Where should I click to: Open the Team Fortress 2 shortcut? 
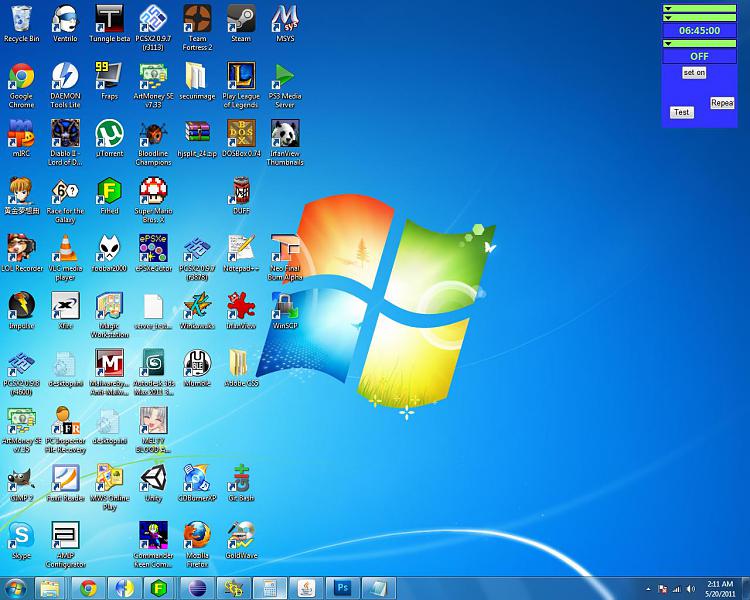(197, 28)
